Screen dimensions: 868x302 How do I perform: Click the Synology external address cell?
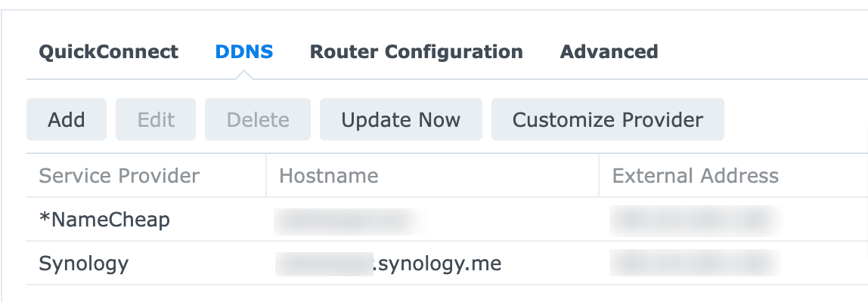coord(695,263)
